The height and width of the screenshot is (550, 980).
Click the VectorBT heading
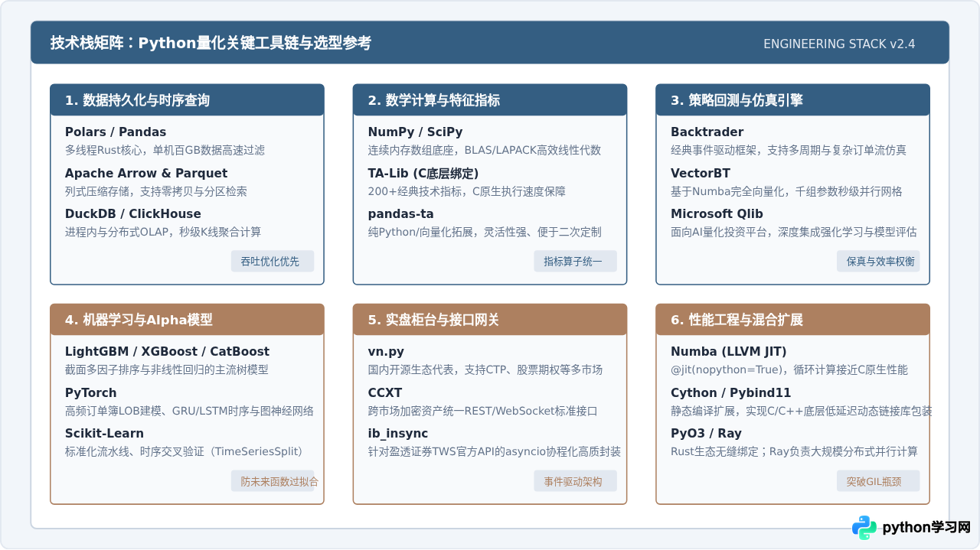click(x=701, y=173)
